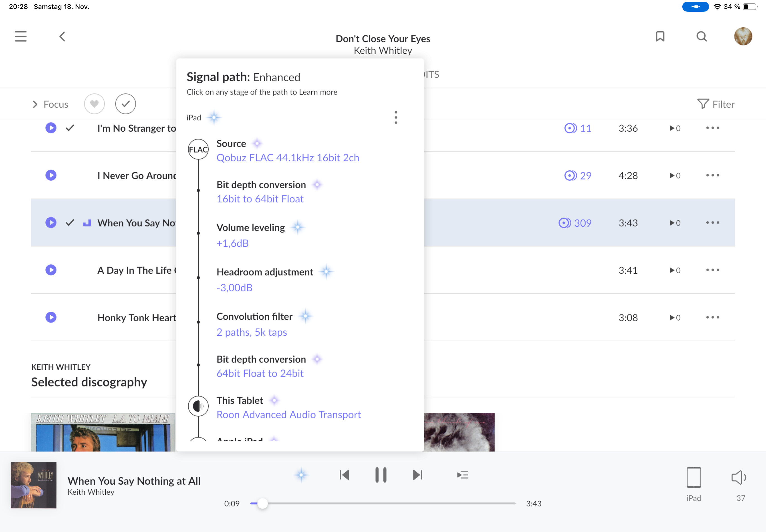Open the 29 performances disc icon
This screenshot has width=766, height=532.
coord(570,176)
